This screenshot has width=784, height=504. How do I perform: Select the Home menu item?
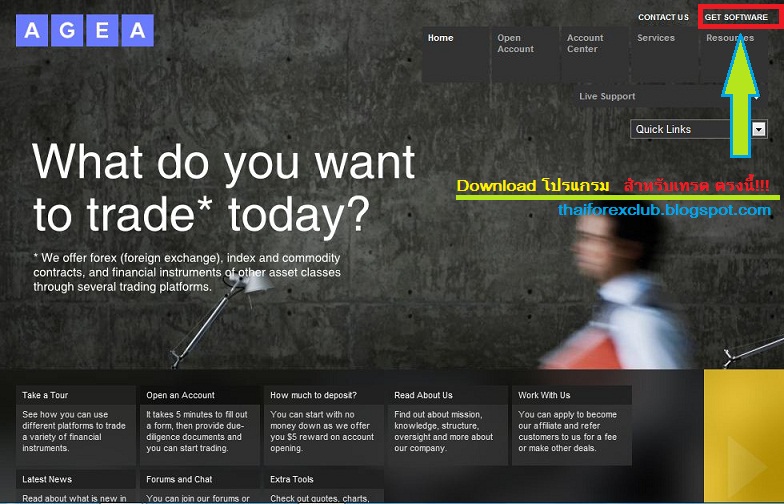(x=456, y=54)
